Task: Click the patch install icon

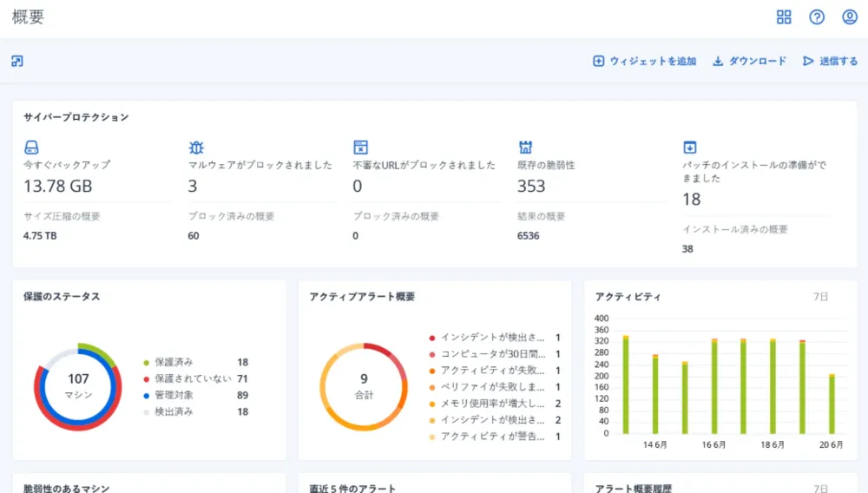Action: (690, 148)
